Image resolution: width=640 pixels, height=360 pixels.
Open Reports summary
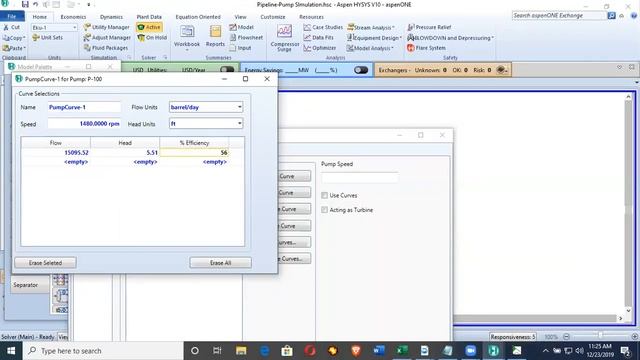click(x=215, y=36)
